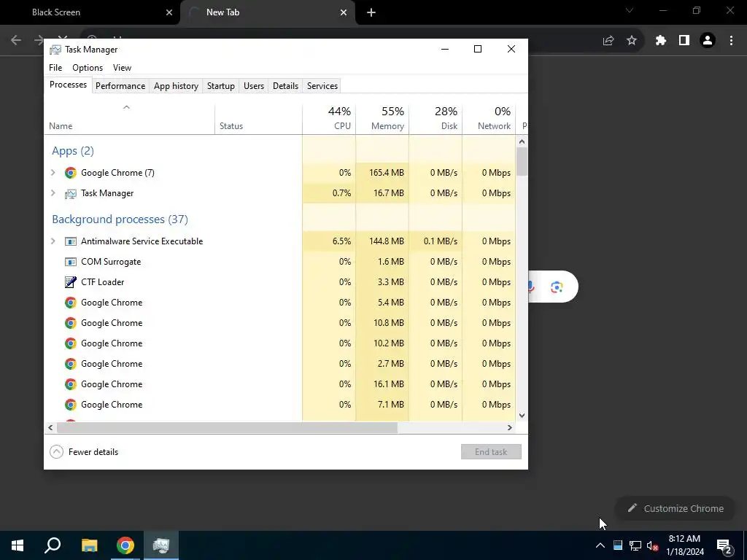
Task: Open Chrome extensions puzzle icon
Action: point(660,41)
